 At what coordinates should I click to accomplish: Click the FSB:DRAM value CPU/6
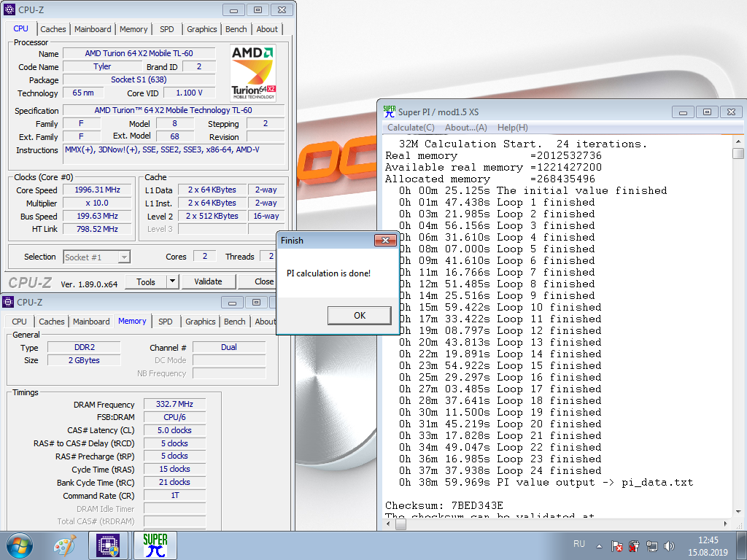[x=174, y=417]
